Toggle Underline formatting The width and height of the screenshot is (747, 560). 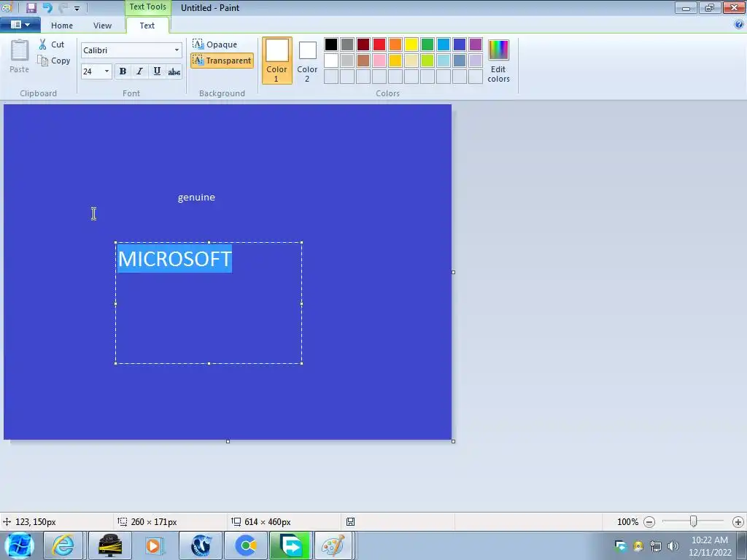coord(157,71)
